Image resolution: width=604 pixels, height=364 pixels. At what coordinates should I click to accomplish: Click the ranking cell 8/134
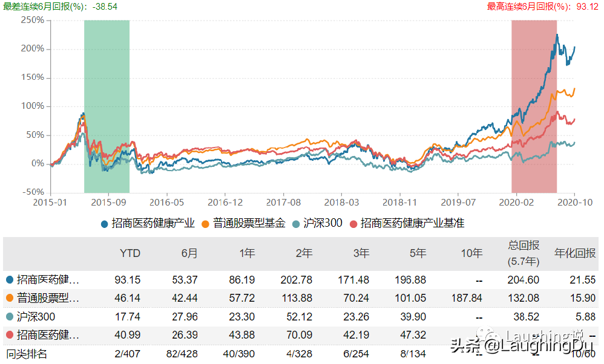(413, 354)
